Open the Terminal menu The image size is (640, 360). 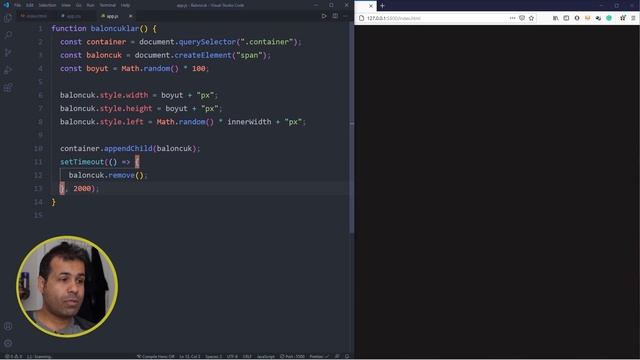click(108, 5)
